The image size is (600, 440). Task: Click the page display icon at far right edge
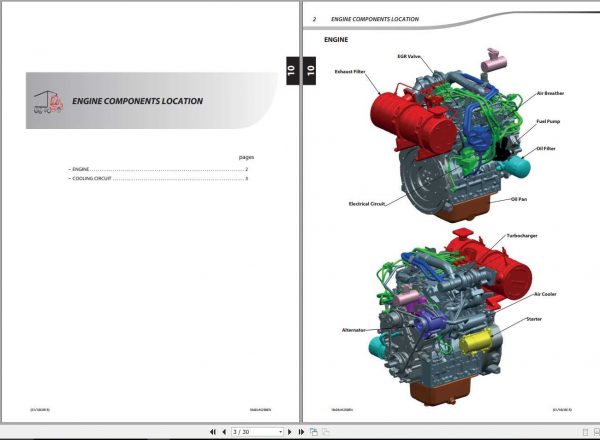click(597, 432)
